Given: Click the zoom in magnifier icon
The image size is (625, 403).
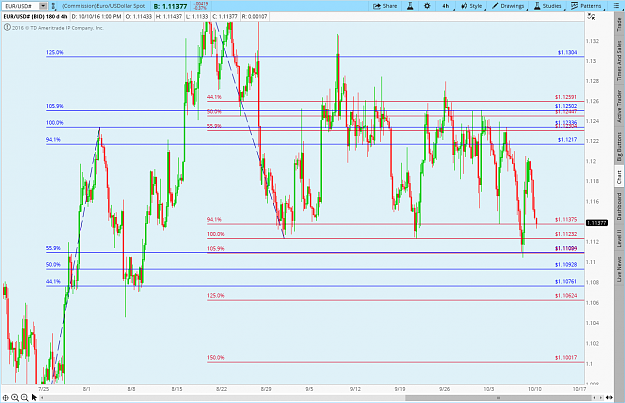Looking at the screenshot, I should coord(15,397).
